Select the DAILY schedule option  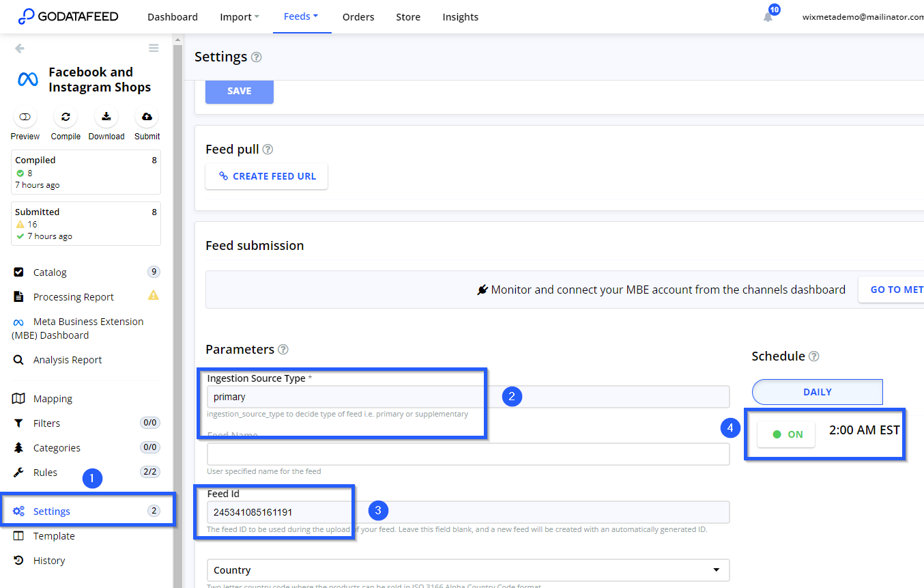(x=818, y=392)
